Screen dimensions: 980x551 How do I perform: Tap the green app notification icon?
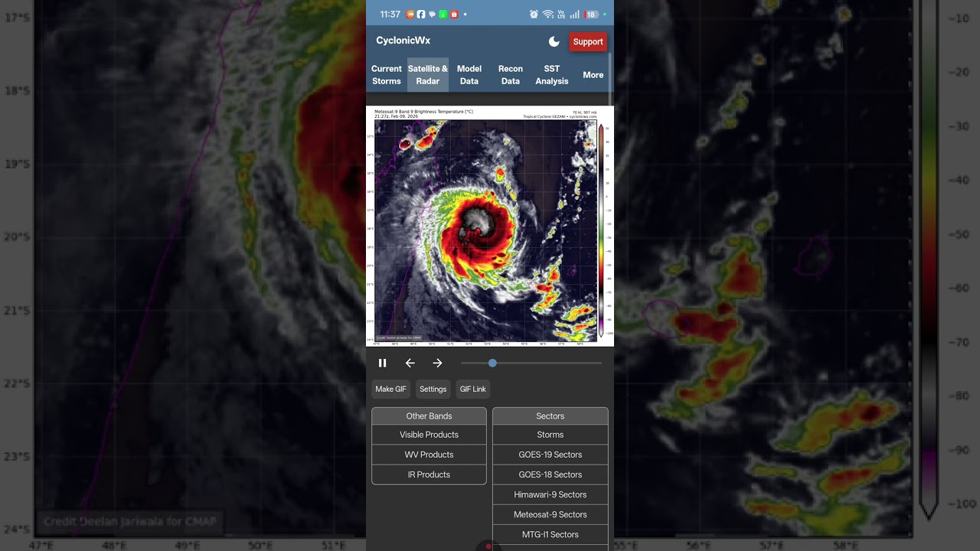pyautogui.click(x=443, y=15)
